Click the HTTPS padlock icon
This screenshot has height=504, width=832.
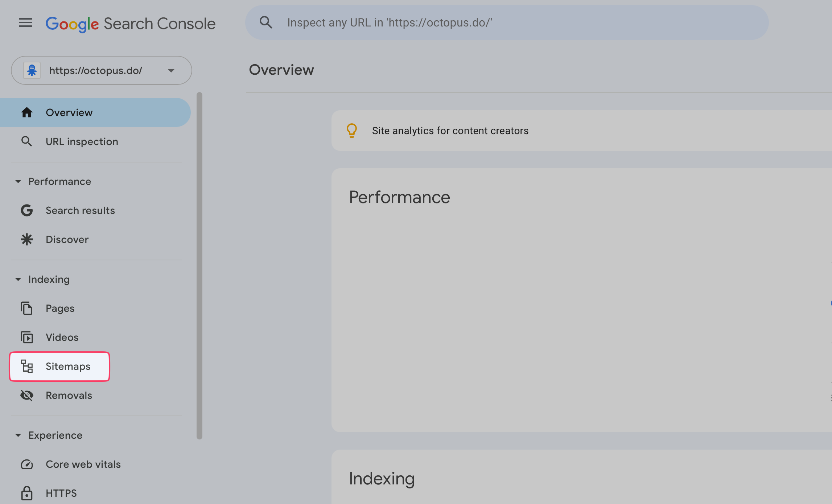pyautogui.click(x=27, y=493)
